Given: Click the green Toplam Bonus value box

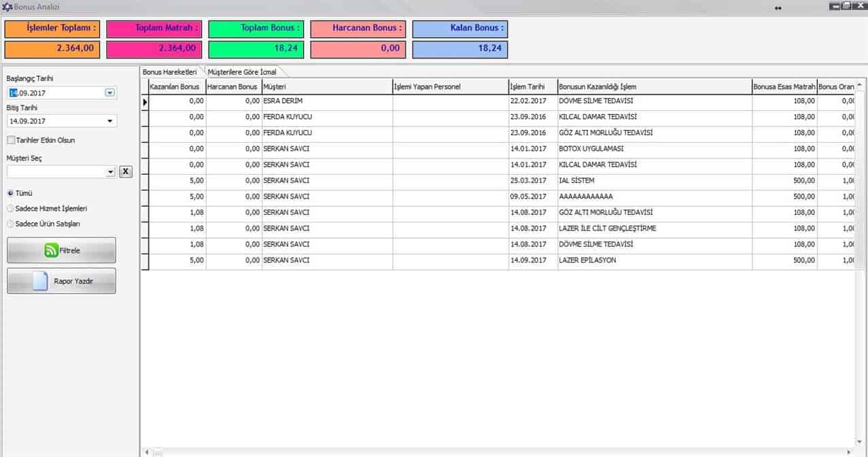Looking at the screenshot, I should point(256,49).
